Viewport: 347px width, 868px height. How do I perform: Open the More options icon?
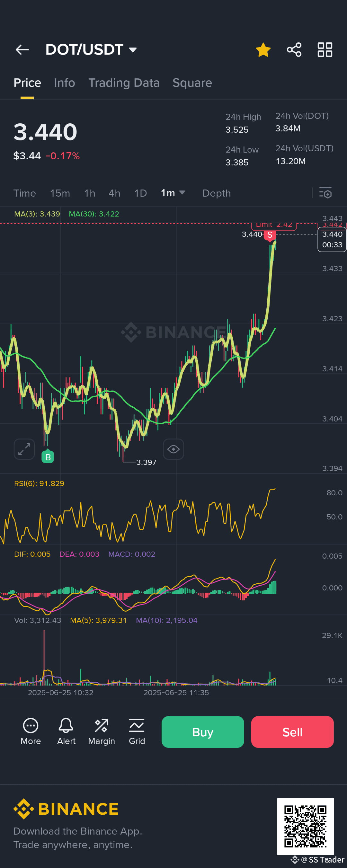pyautogui.click(x=31, y=731)
